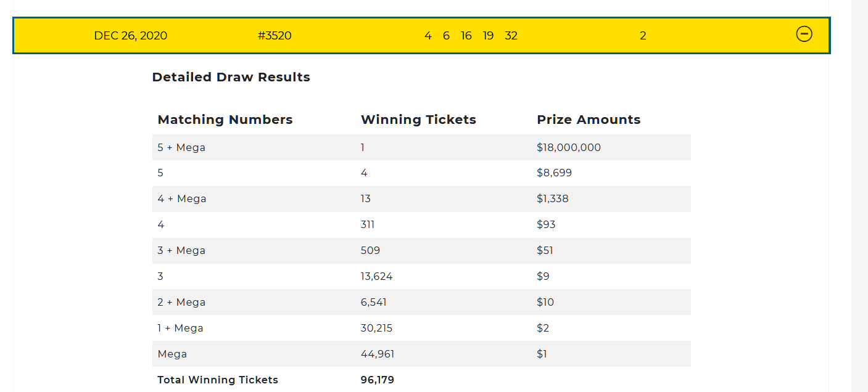Click the 30,215 winning tickets value

point(376,329)
